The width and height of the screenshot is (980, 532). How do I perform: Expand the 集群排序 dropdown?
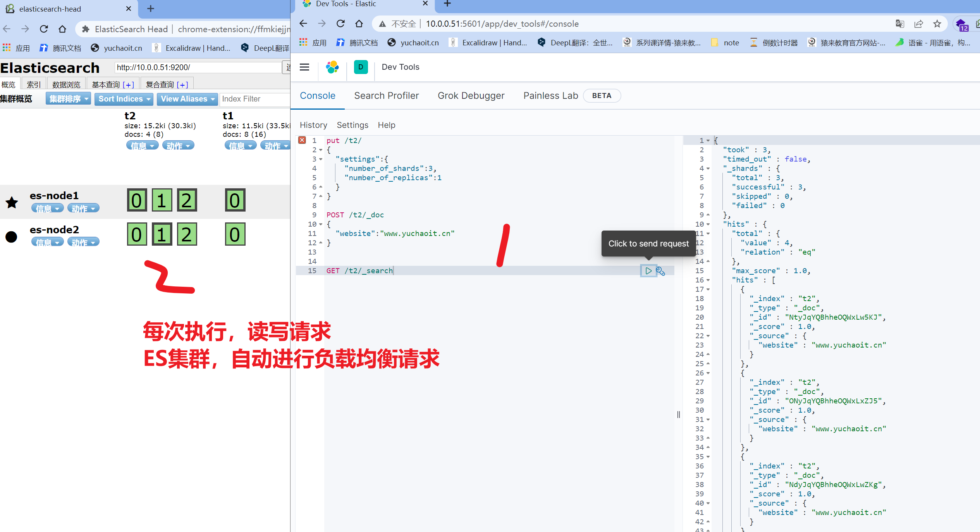pyautogui.click(x=68, y=99)
